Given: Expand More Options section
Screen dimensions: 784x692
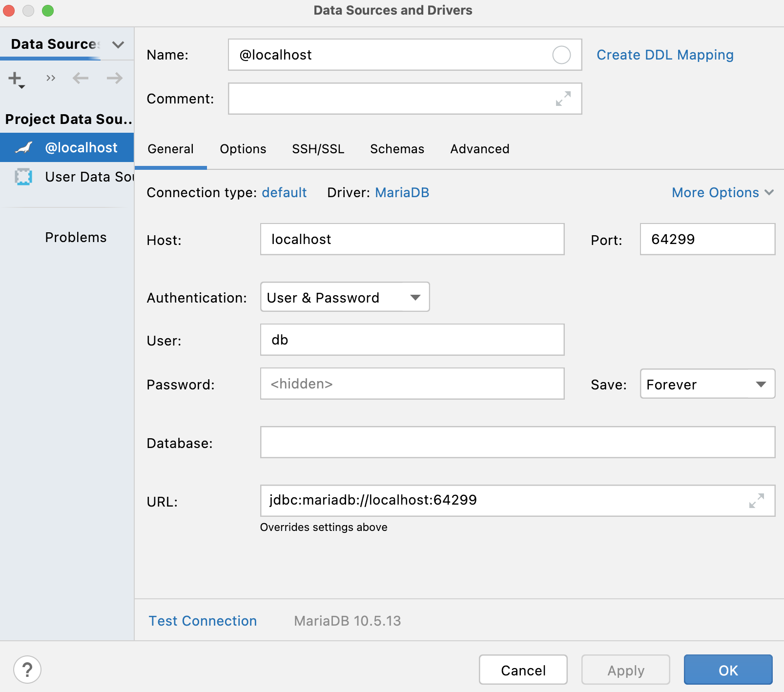Looking at the screenshot, I should tap(722, 192).
